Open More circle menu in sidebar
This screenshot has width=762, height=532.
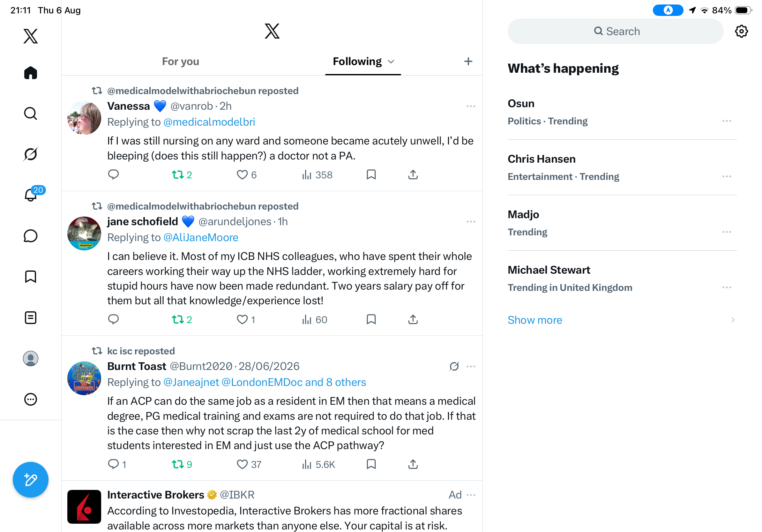31,399
